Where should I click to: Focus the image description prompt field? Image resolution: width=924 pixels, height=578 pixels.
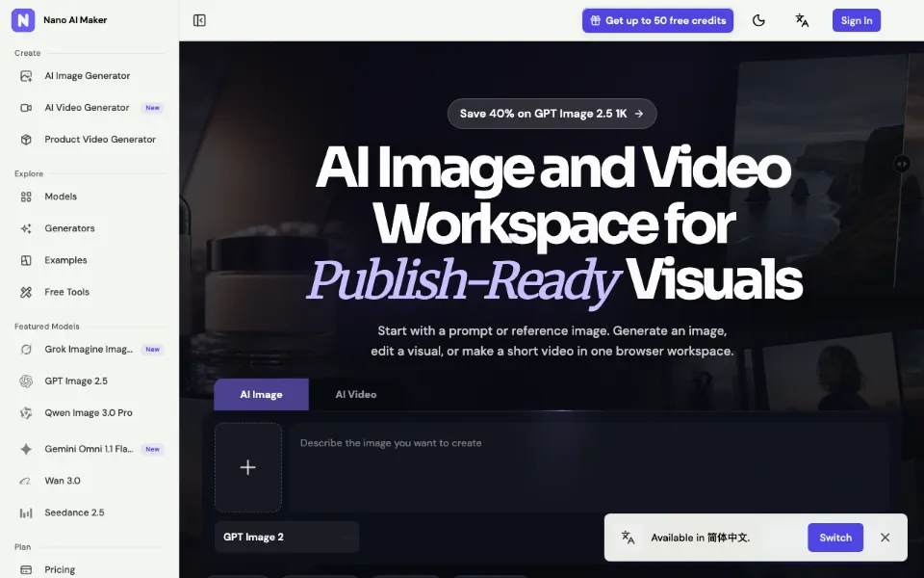pos(589,468)
